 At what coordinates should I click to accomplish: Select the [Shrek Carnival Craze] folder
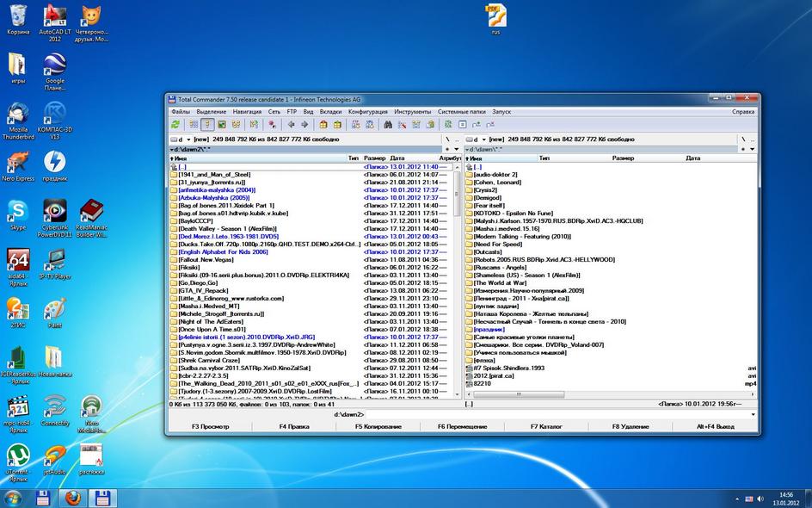209,360
